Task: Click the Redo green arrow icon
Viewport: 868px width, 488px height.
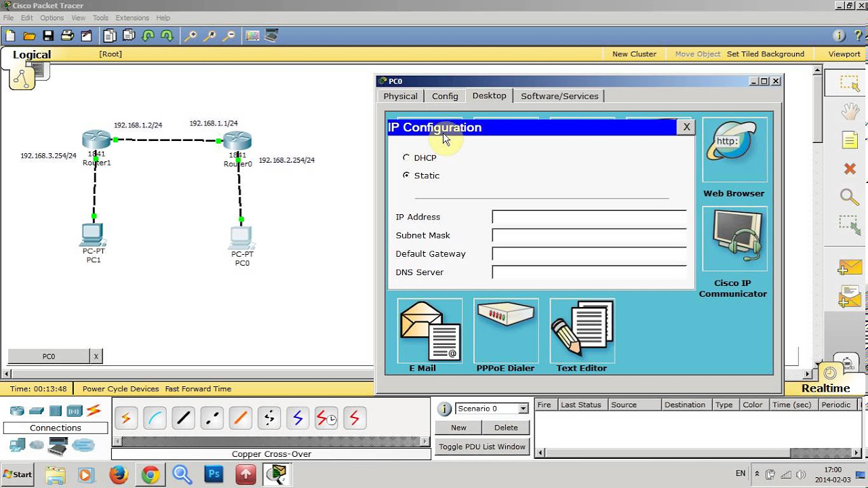Action: click(167, 36)
